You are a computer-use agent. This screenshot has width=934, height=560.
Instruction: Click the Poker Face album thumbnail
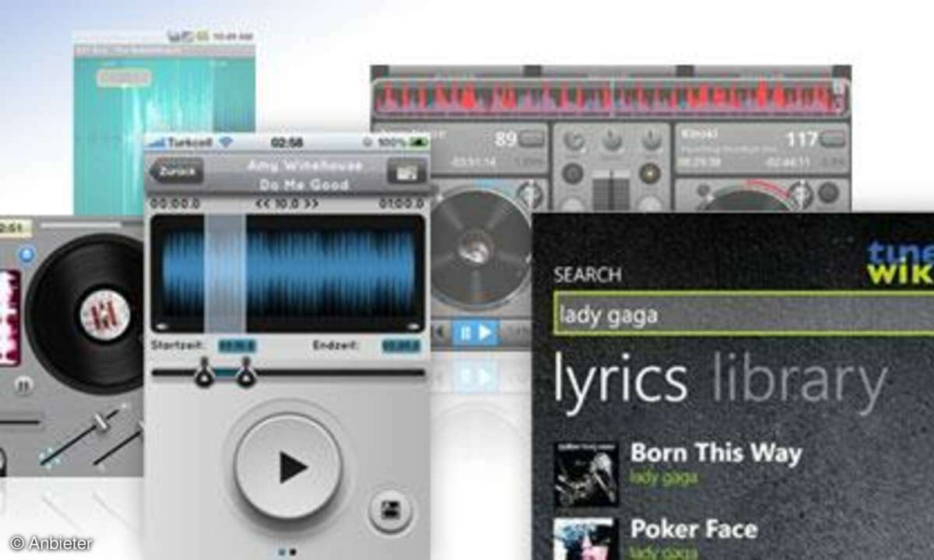585,538
